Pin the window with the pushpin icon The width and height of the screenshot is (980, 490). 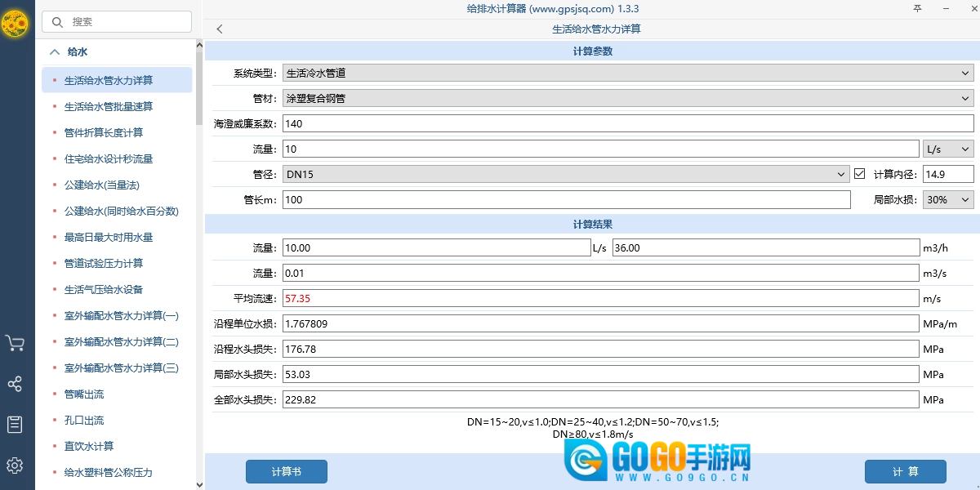[917, 9]
